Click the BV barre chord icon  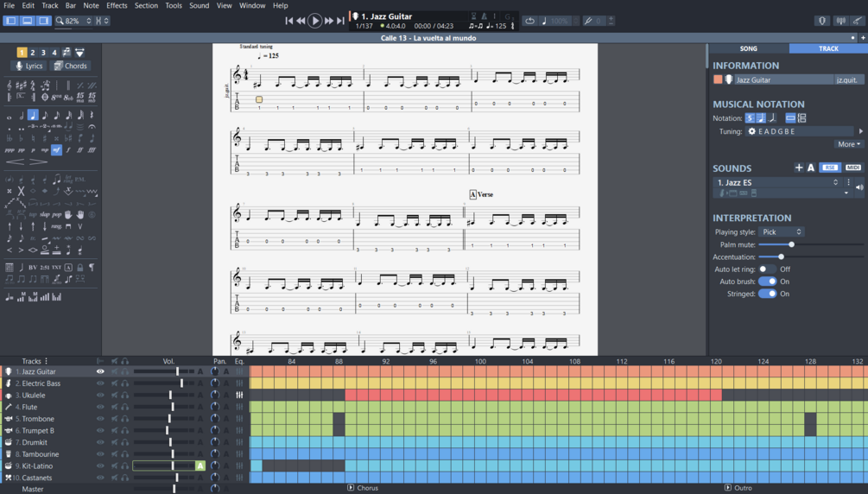click(33, 268)
